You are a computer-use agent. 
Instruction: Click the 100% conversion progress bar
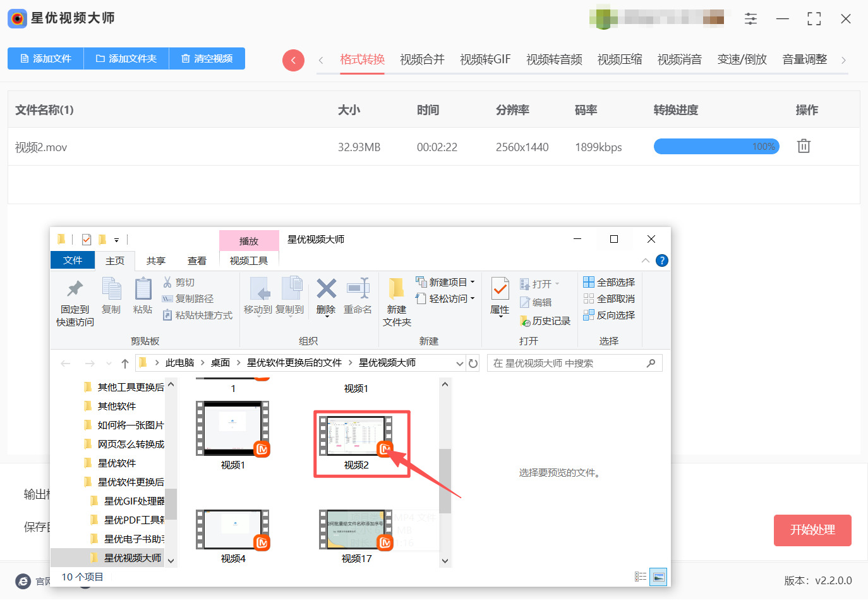716,147
